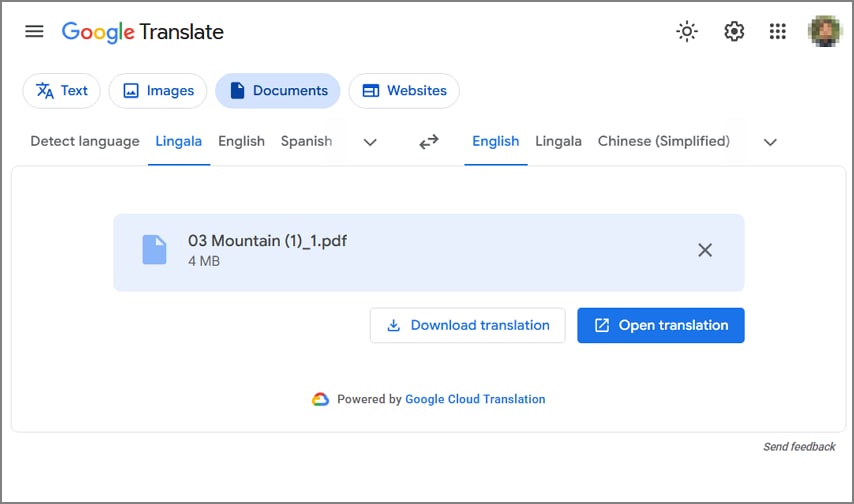Screen dimensions: 854x504
Task: Click Download translation button
Action: pos(467,325)
